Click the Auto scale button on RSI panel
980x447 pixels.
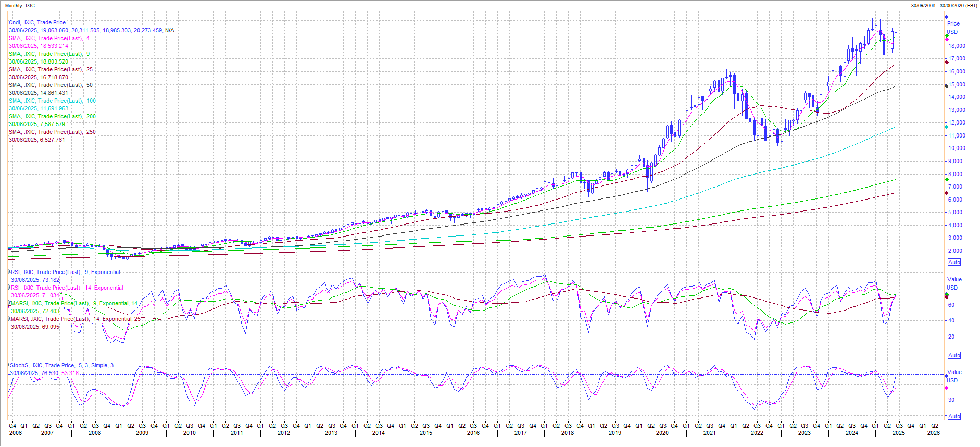[954, 355]
